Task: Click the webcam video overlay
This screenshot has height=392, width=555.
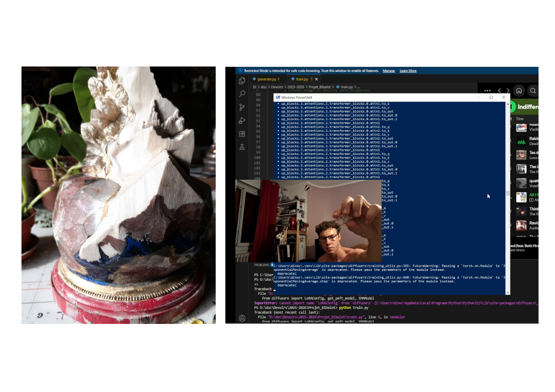Action: tap(309, 221)
